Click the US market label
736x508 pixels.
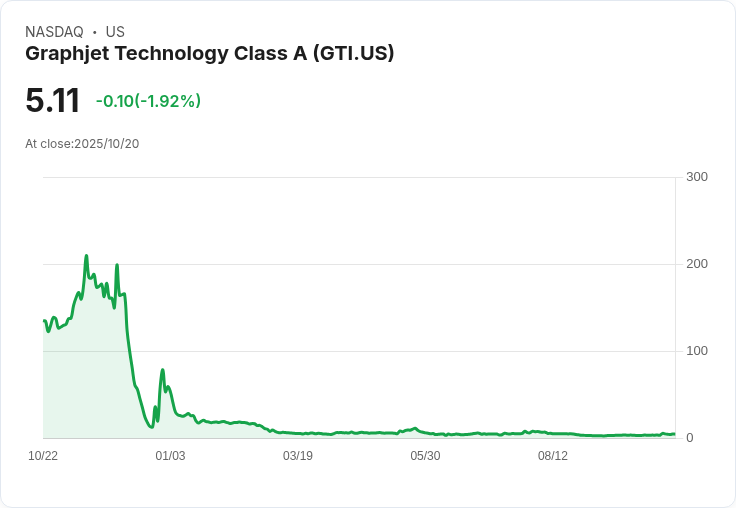coord(115,32)
